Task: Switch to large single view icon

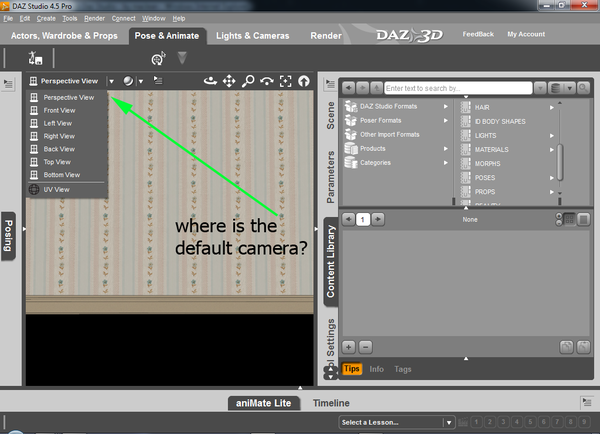Action: coord(584,219)
